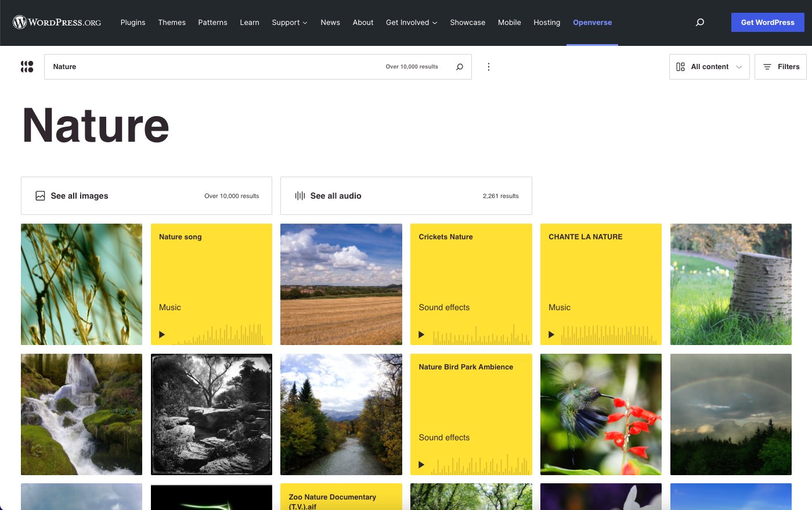Open search via the magnifying glass icon
The width and height of the screenshot is (812, 510).
coord(699,22)
